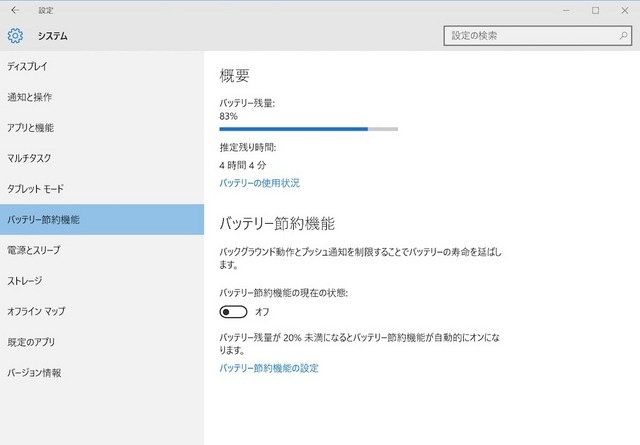The height and width of the screenshot is (445, 640).
Task: Click the search magnifier icon
Action: 623,36
